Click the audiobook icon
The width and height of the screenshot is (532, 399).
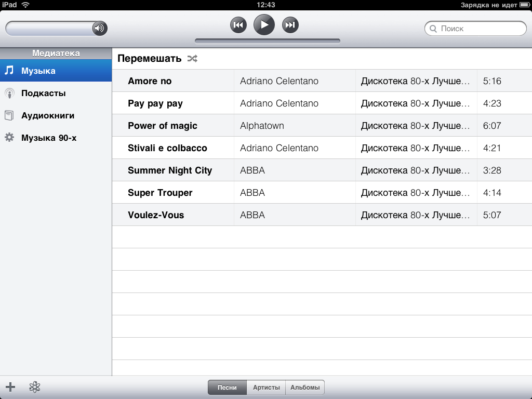click(9, 115)
